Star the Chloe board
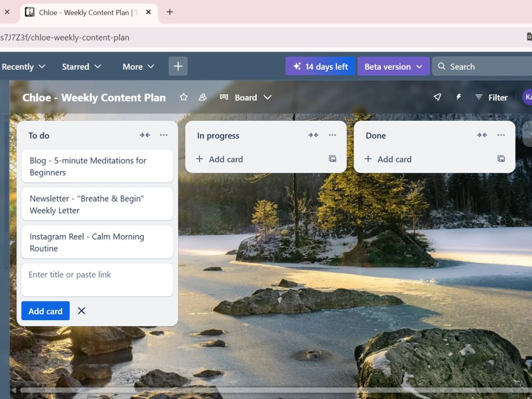Image resolution: width=532 pixels, height=399 pixels. [x=184, y=97]
